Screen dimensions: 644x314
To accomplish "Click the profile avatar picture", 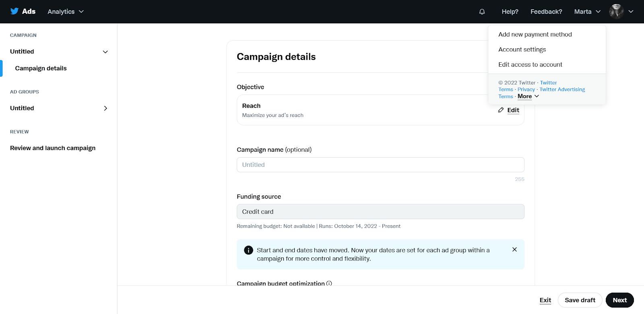I will click(616, 12).
